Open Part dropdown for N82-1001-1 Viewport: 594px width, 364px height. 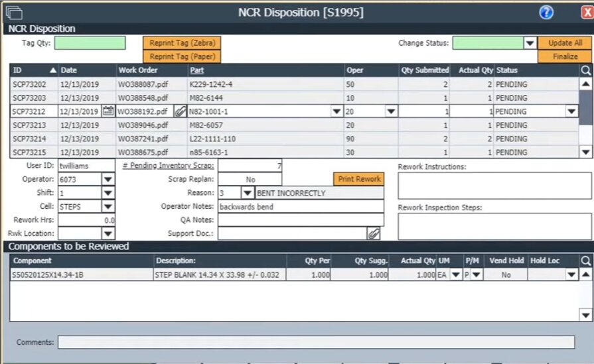coord(336,111)
